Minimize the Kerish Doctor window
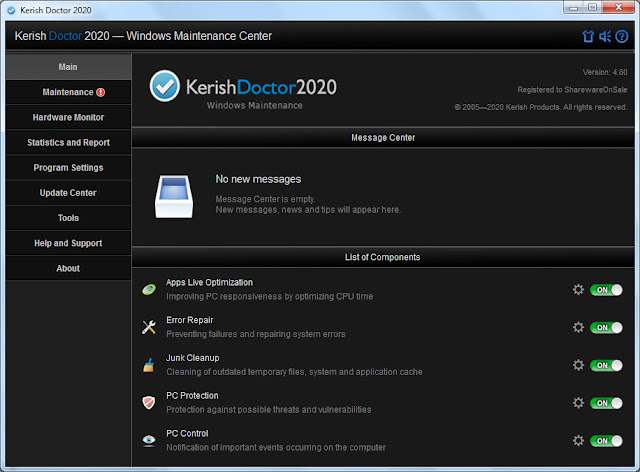640x472 pixels. tap(573, 7)
